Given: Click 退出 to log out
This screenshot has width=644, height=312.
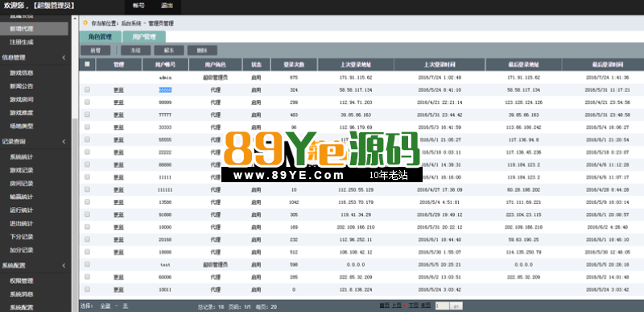Looking at the screenshot, I should (x=167, y=6).
